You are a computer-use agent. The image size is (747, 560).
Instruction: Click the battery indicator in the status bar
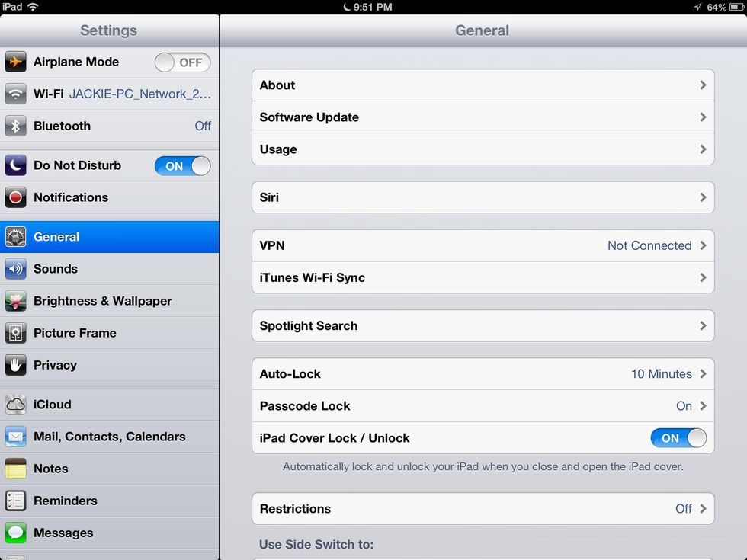pos(733,7)
